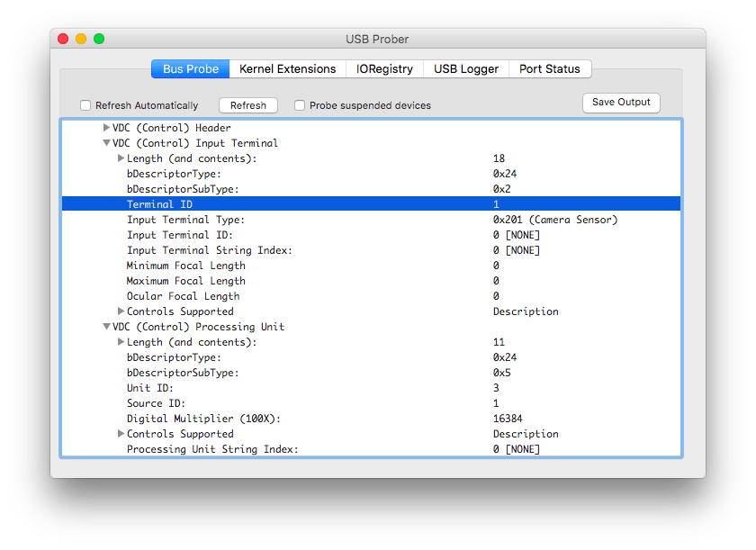Select the highlighted Terminal ID row
Image resolution: width=756 pixels, height=550 pixels.
(x=371, y=204)
